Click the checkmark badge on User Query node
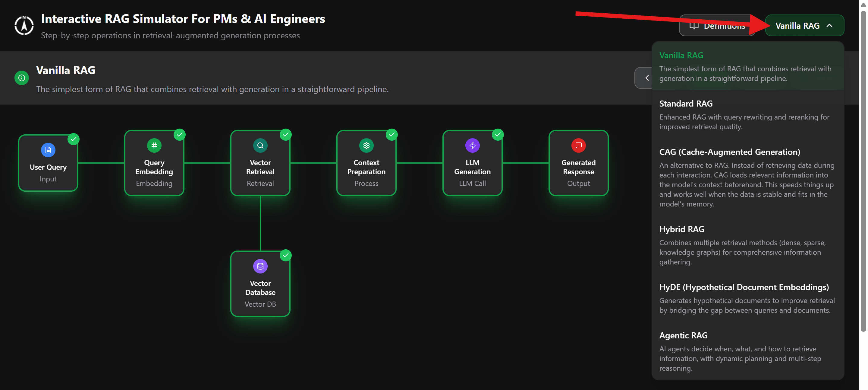 click(x=74, y=139)
